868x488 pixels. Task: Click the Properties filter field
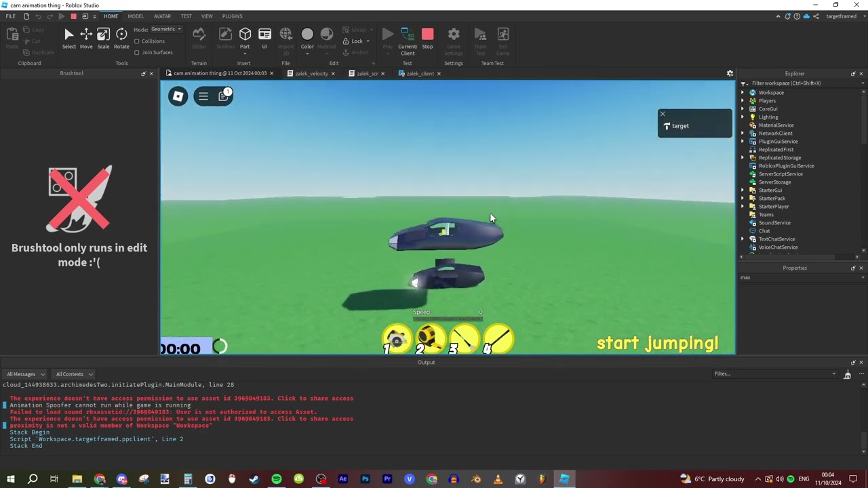tap(802, 277)
